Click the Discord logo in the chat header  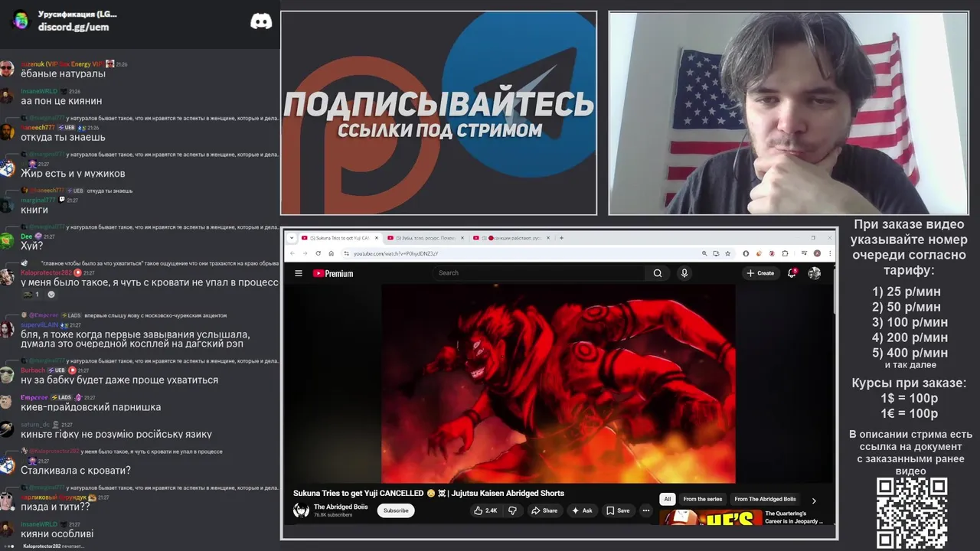click(261, 21)
